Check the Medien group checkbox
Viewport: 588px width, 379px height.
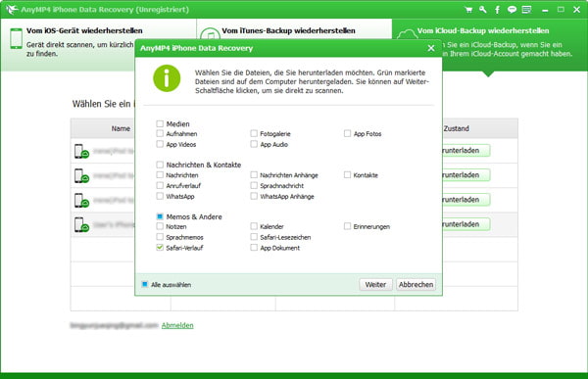click(160, 123)
